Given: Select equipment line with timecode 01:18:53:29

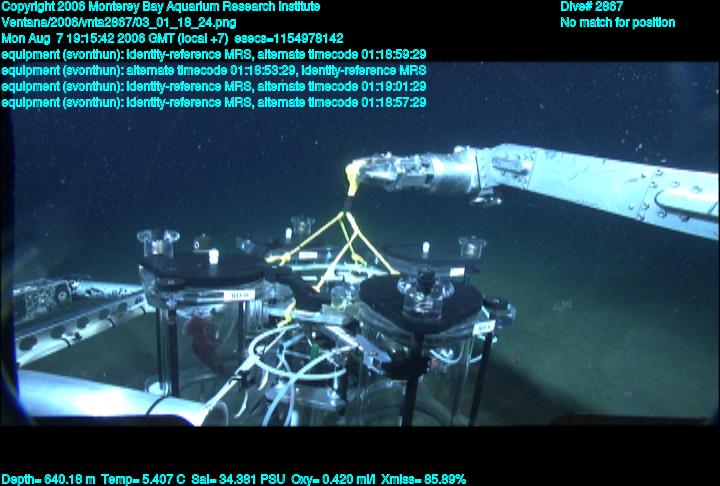Looking at the screenshot, I should tap(214, 71).
